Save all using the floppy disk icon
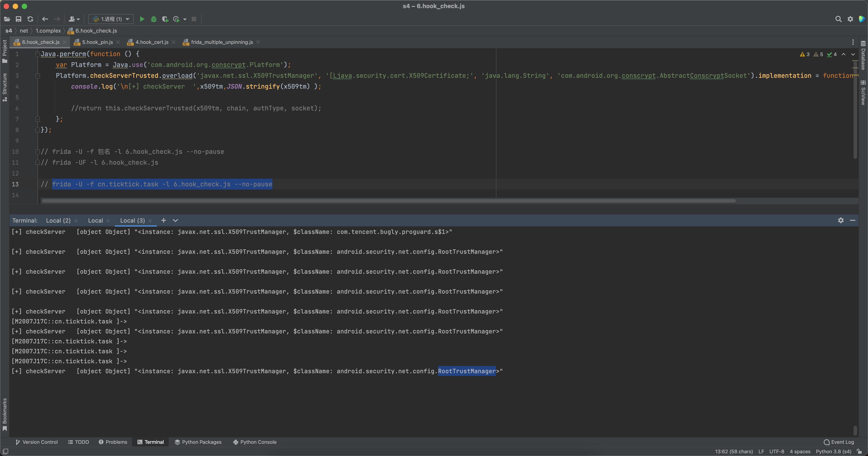This screenshot has width=868, height=456. pyautogui.click(x=19, y=19)
